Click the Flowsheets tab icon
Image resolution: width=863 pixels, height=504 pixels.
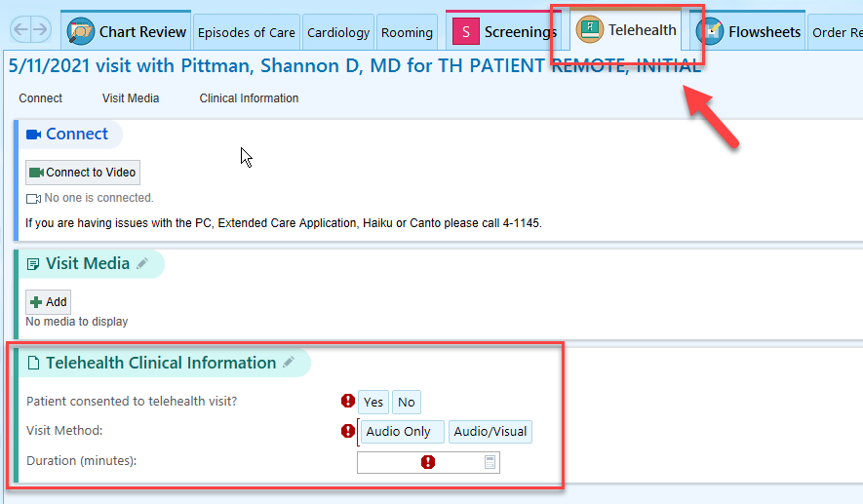pos(710,31)
